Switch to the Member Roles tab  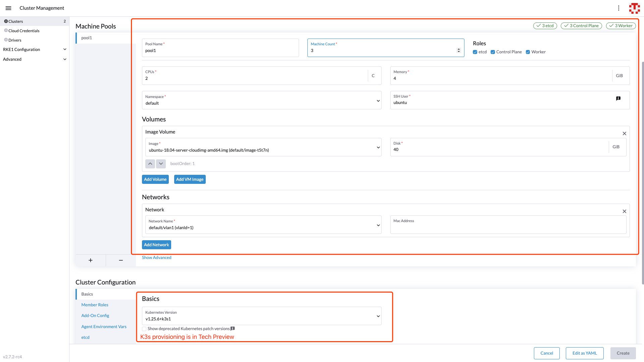pyautogui.click(x=95, y=305)
